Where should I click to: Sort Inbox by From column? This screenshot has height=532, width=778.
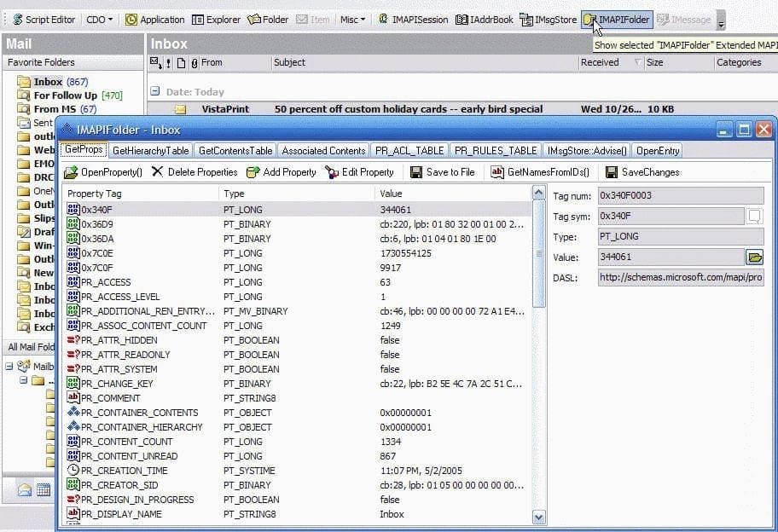click(235, 62)
